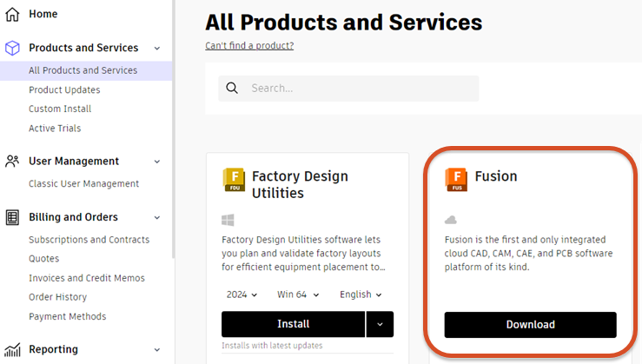Click the Home house icon

12,14
